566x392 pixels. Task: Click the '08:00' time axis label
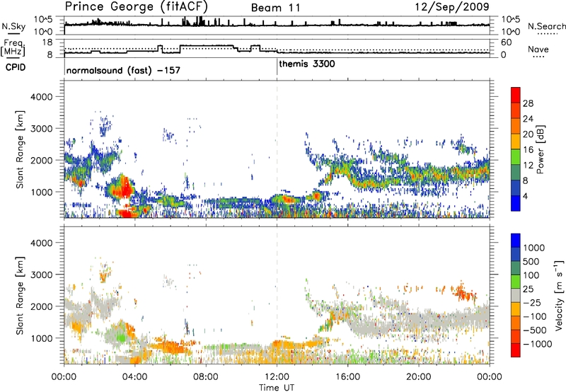[206, 377]
